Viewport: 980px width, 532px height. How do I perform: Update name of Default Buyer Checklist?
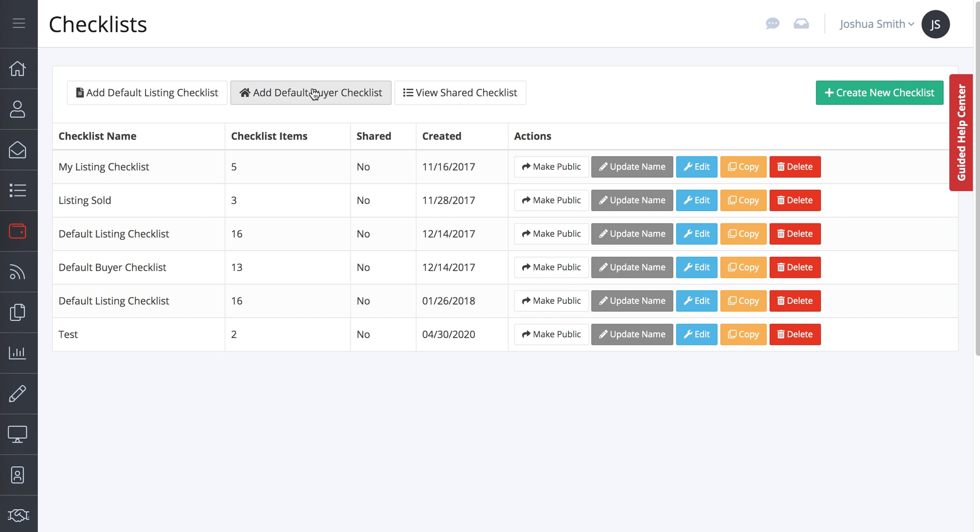(632, 267)
